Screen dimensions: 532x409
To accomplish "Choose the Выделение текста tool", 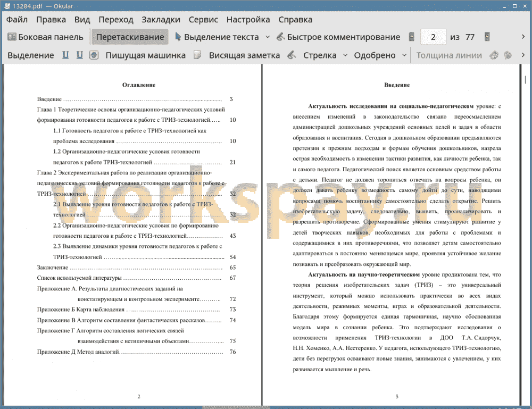I will tap(217, 37).
